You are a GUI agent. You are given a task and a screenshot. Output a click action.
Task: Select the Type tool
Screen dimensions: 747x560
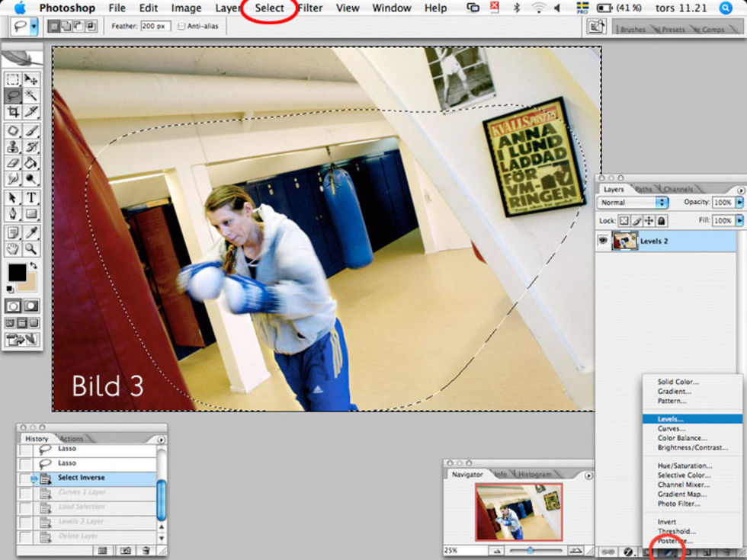(31, 197)
